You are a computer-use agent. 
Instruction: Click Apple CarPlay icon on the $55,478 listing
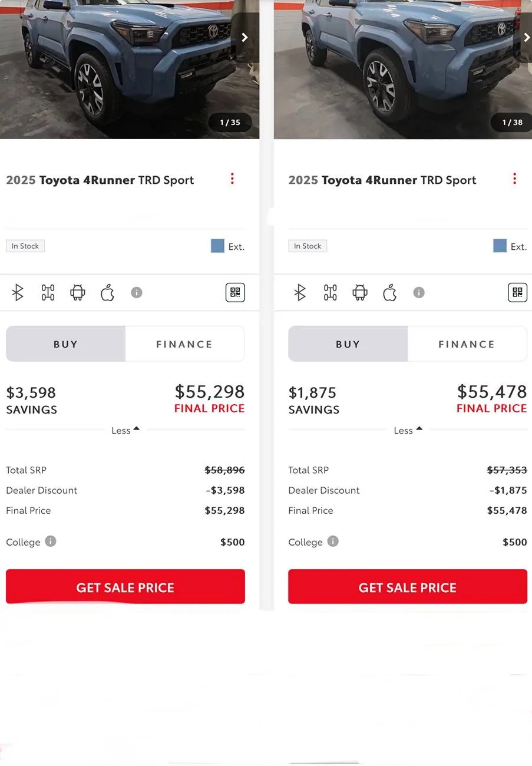[390, 292]
